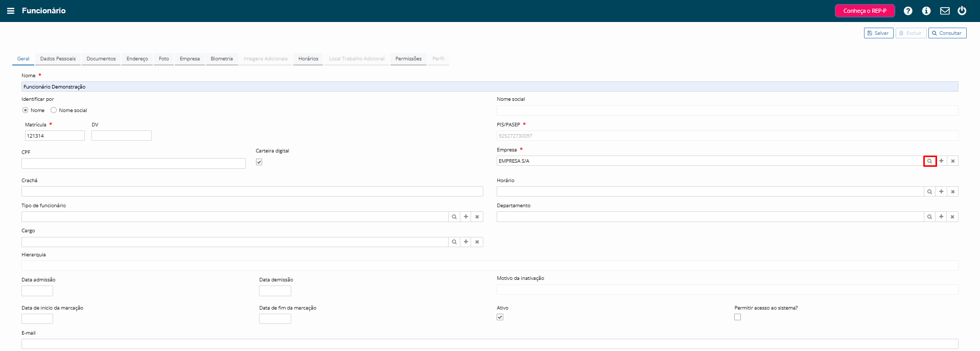Click the Data de início da marcação field
Viewport: 980px width, 351px height.
[37, 319]
